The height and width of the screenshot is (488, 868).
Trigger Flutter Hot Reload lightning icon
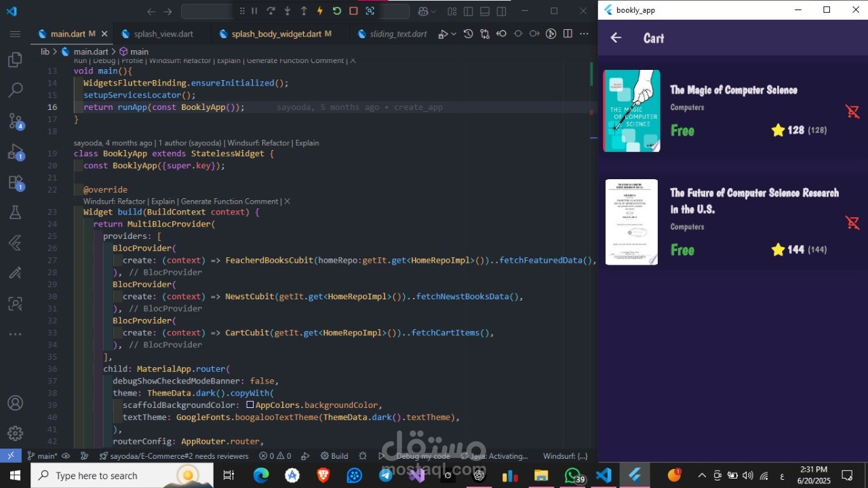(320, 11)
